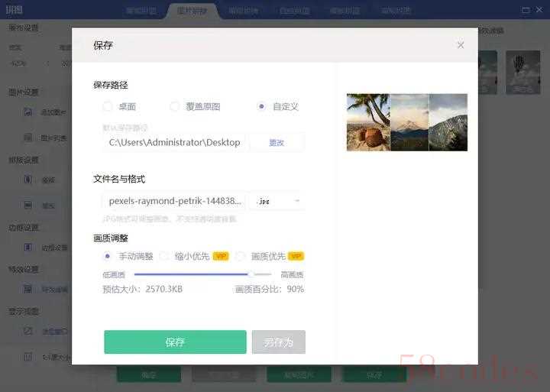Click the 画质调整 section heading
Viewport: 550px width, 392px height.
click(111, 238)
